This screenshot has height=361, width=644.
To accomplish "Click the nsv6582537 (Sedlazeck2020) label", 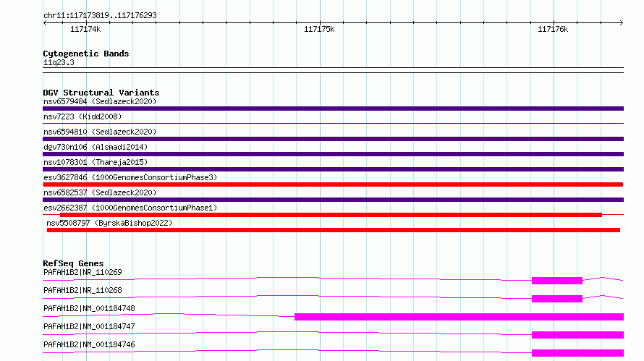I will click(100, 192).
